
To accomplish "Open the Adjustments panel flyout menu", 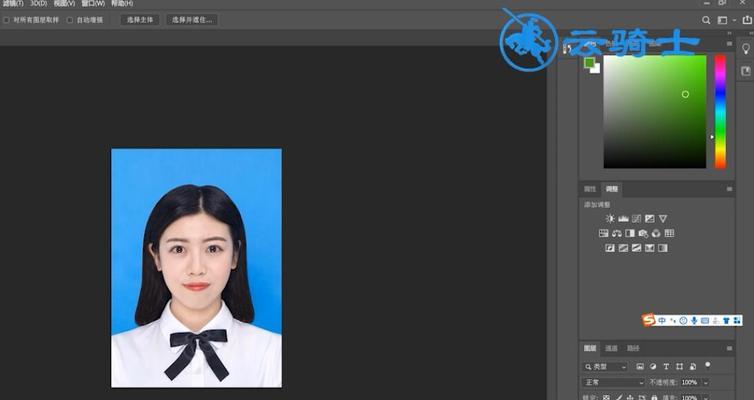I will point(729,189).
